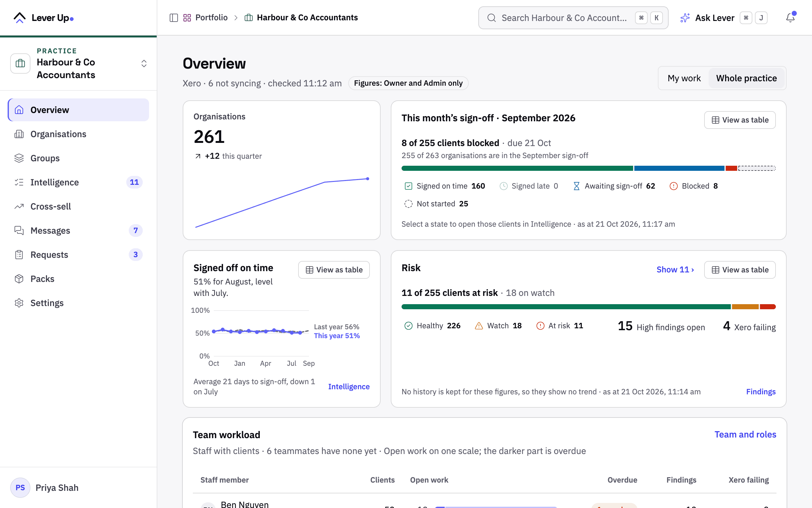Click the Intelligence checklist icon

click(19, 182)
